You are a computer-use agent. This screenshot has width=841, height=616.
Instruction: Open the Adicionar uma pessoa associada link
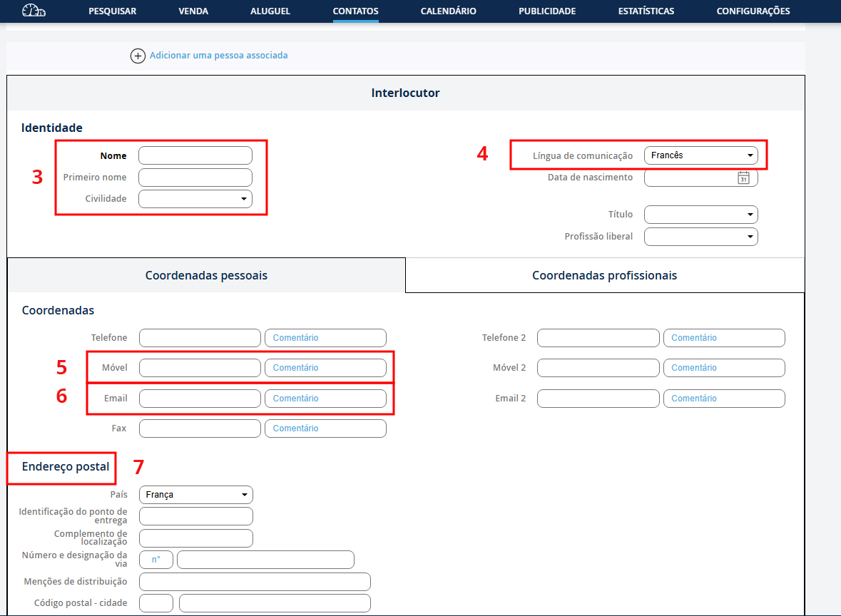click(x=218, y=55)
